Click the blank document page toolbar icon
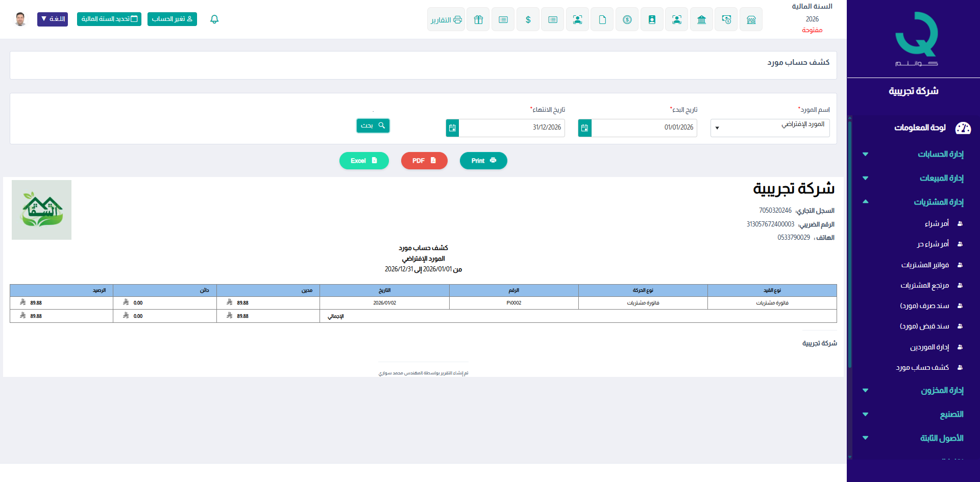 point(602,19)
